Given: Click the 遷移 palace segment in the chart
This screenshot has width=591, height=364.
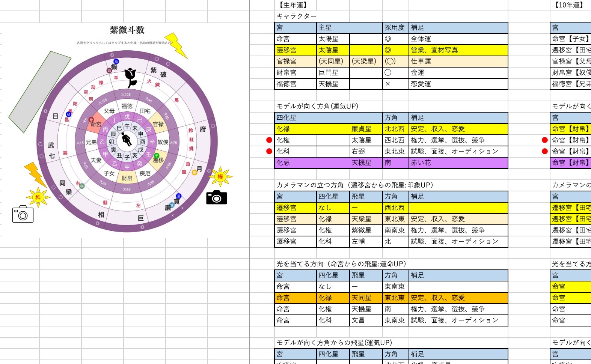Looking at the screenshot, I should pos(158,160).
